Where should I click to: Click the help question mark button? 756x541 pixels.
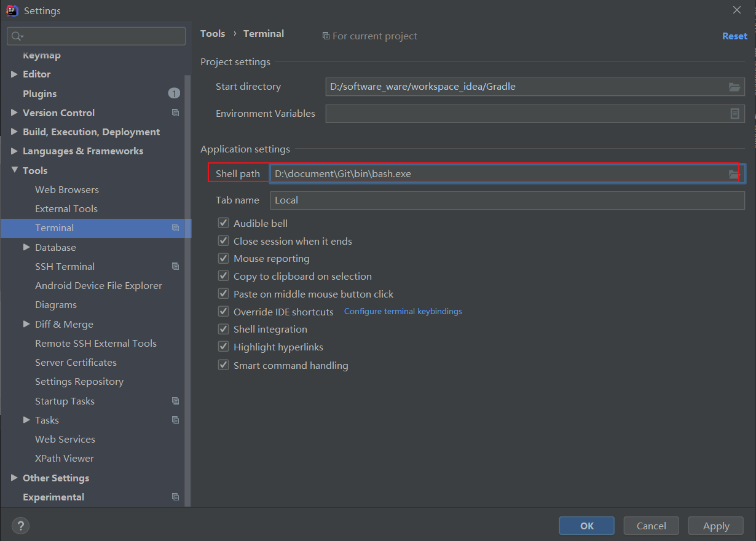(x=20, y=526)
